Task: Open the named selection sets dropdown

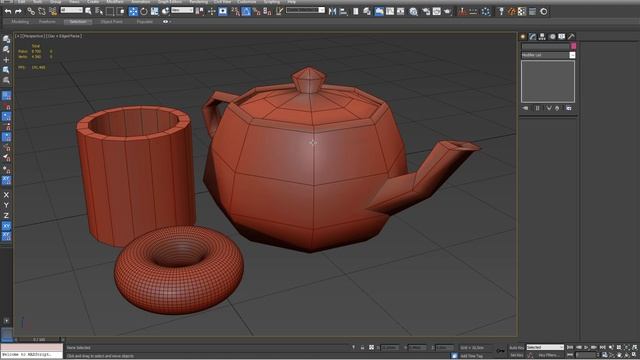Action: 305,10
